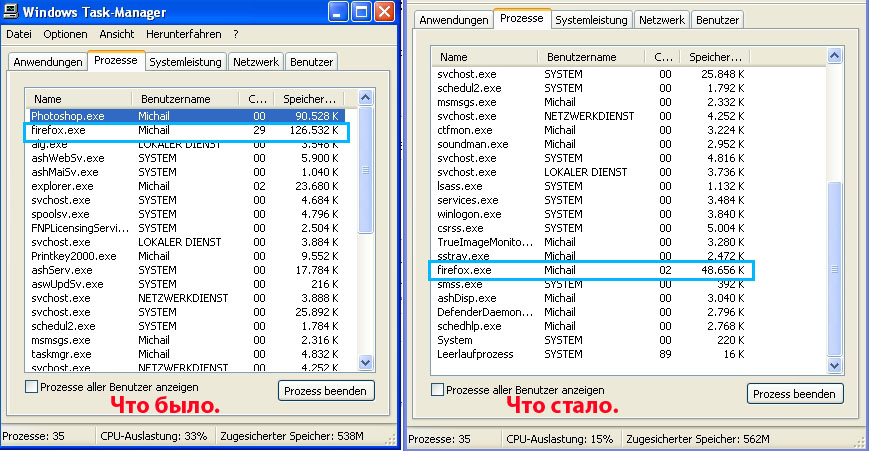The image size is (869, 451).
Task: Click scroll-down arrow in right process list
Action: (835, 365)
